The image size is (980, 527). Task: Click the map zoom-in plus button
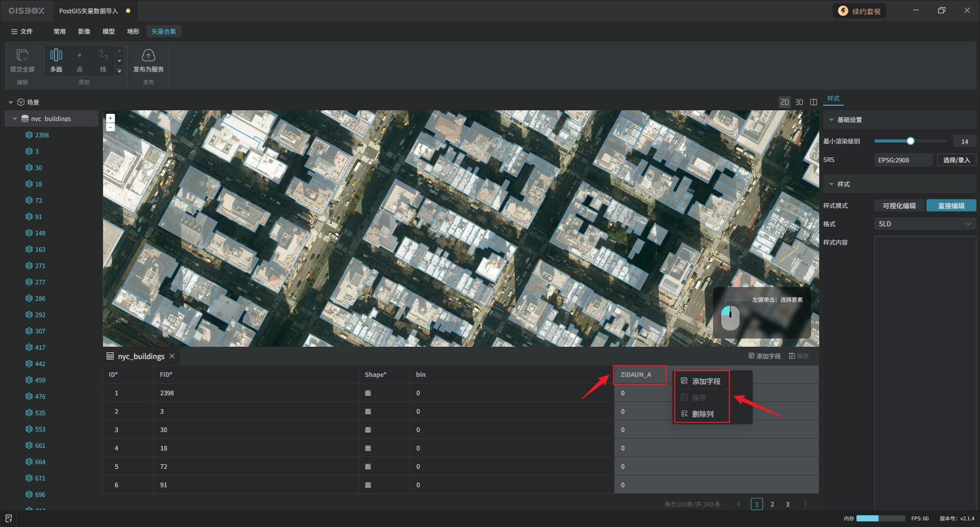coord(110,118)
